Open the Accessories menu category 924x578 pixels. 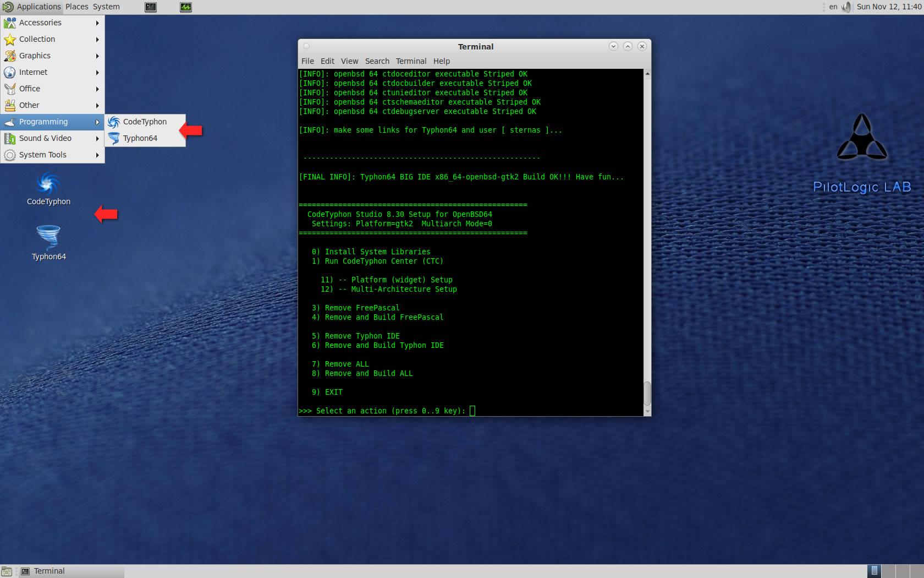(52, 23)
